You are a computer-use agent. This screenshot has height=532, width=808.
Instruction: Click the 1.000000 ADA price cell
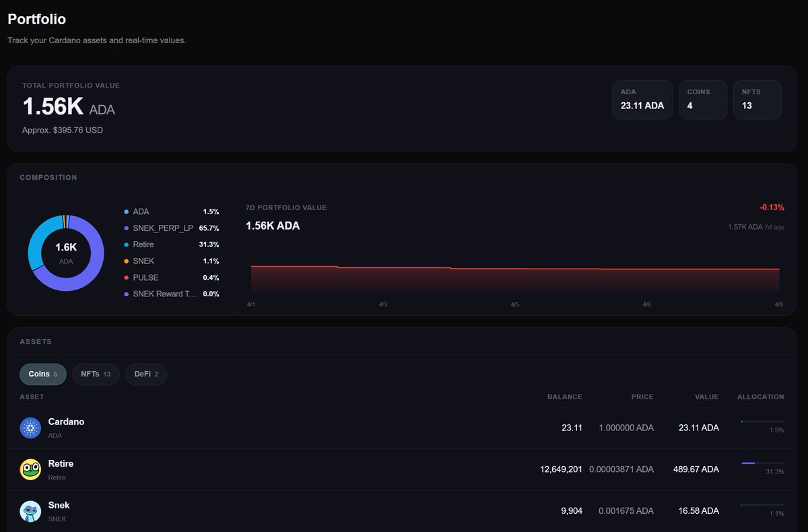click(626, 428)
